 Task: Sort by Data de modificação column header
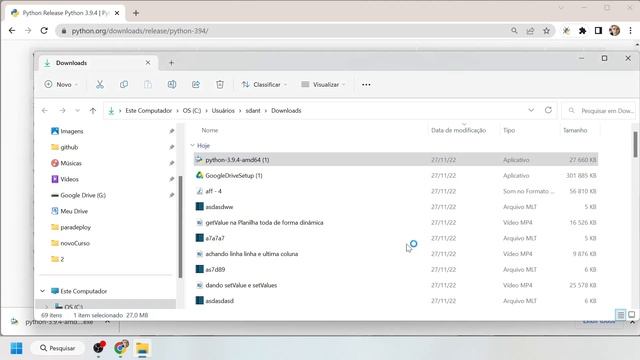click(458, 130)
